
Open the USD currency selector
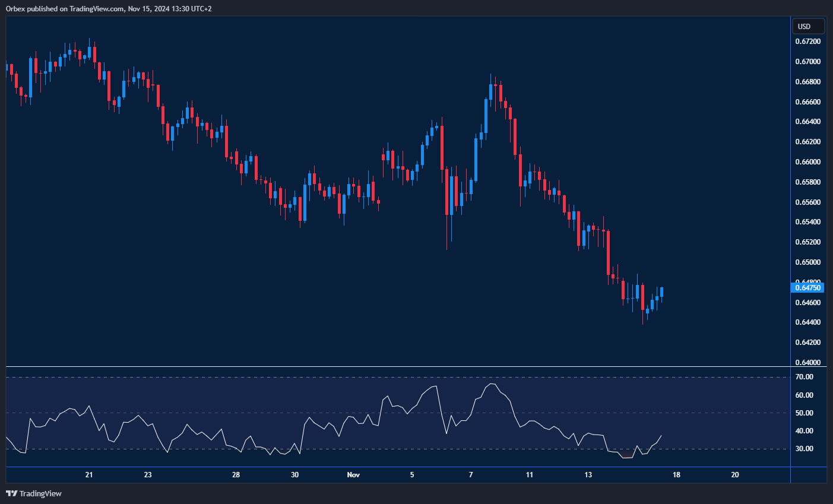tap(808, 26)
